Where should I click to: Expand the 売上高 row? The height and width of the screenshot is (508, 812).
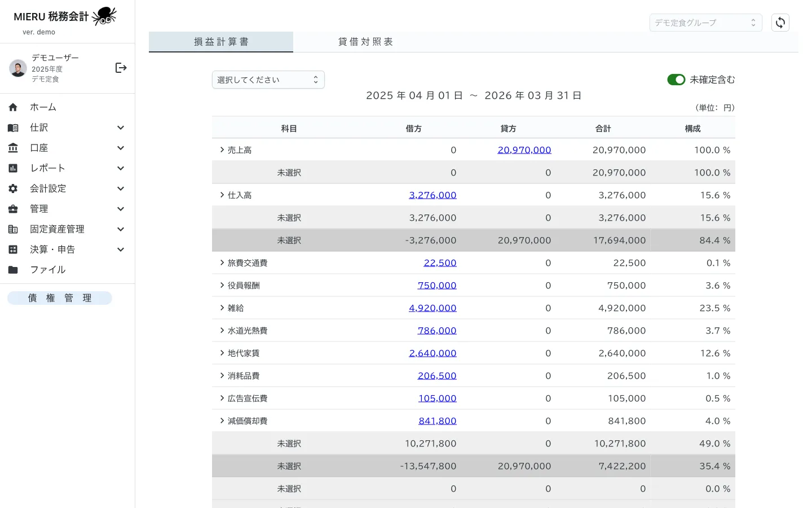click(222, 150)
